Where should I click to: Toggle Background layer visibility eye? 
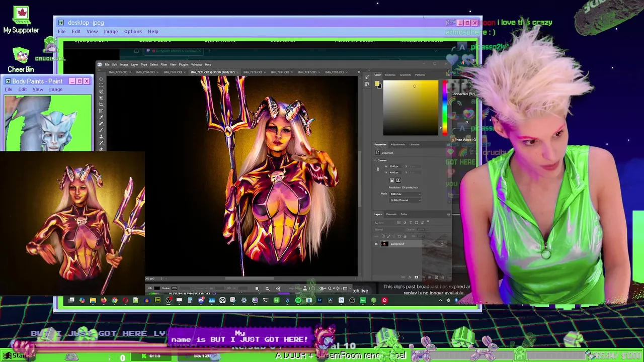click(x=376, y=244)
